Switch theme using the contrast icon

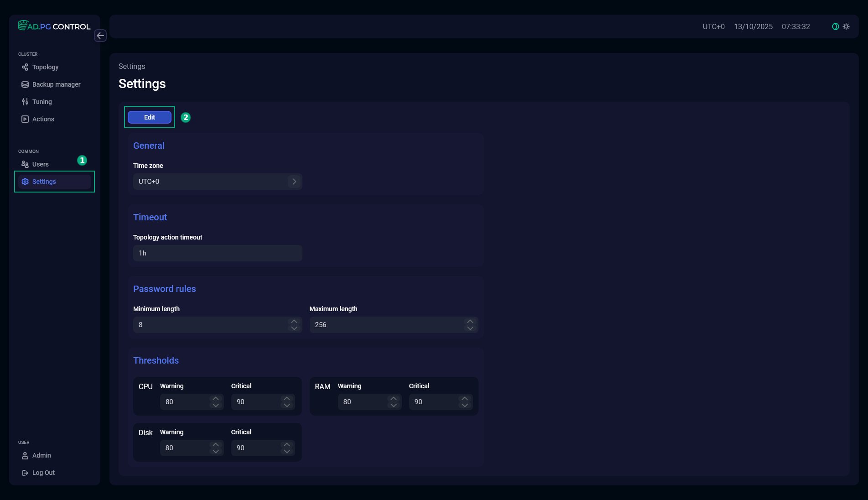(835, 26)
